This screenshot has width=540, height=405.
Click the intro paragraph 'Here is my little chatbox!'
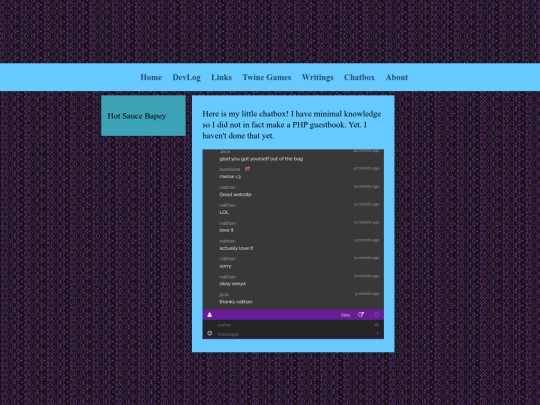coord(292,125)
